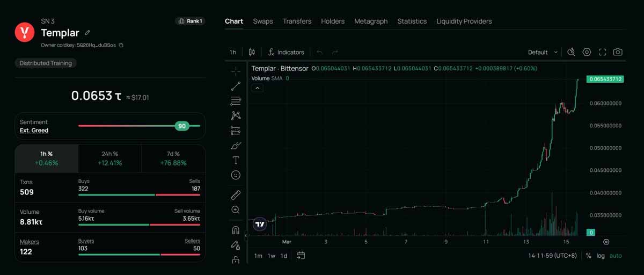Select the brush drawing tool

click(236, 146)
